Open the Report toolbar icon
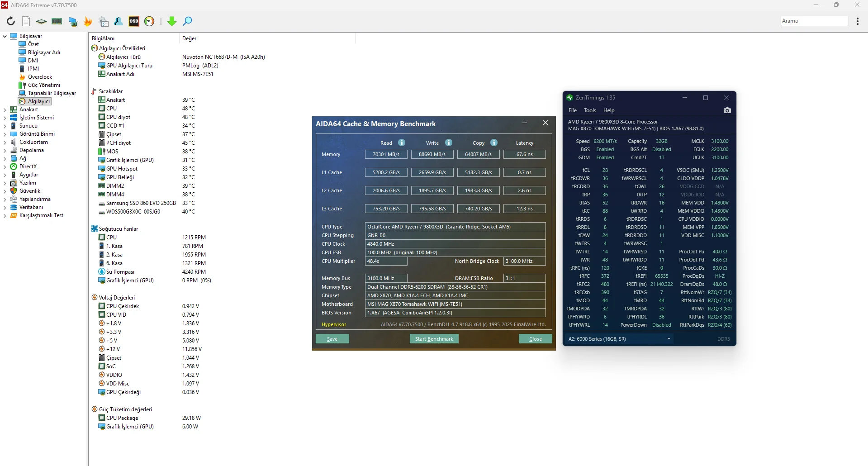 26,21
